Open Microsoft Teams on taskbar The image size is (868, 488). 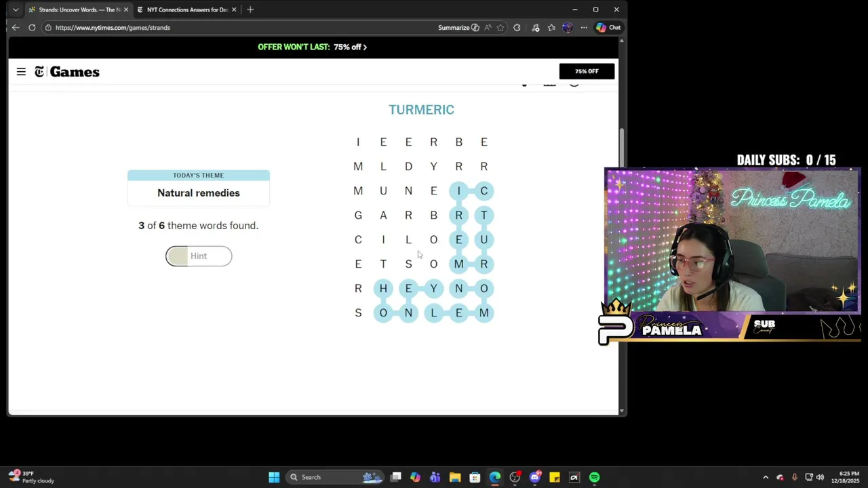(435, 477)
